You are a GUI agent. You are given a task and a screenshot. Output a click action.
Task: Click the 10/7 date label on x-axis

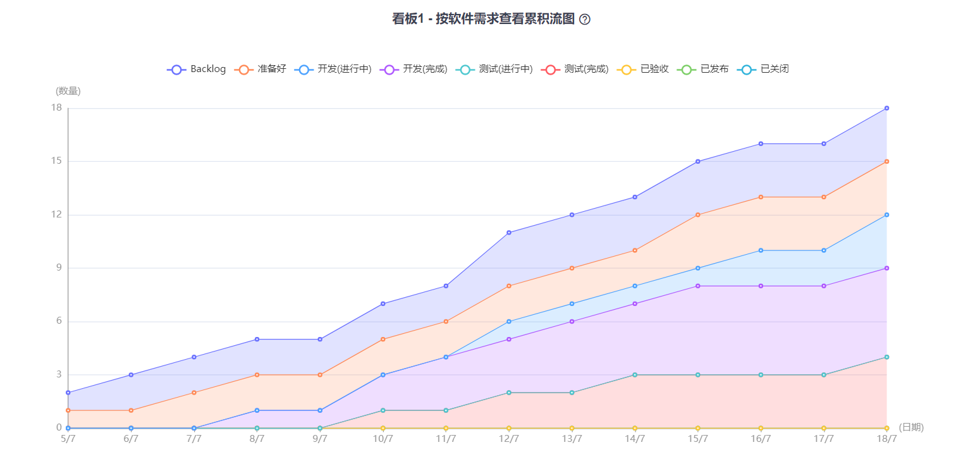click(383, 439)
